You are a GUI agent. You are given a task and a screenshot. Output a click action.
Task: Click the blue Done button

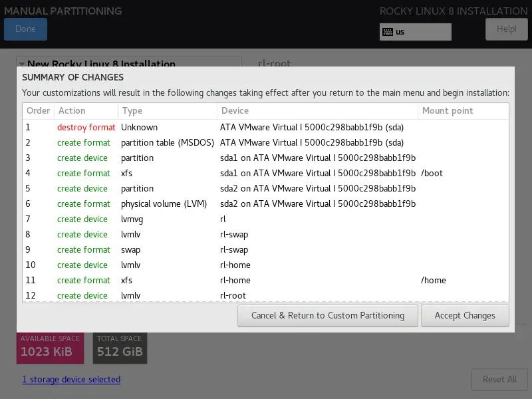pyautogui.click(x=25, y=29)
